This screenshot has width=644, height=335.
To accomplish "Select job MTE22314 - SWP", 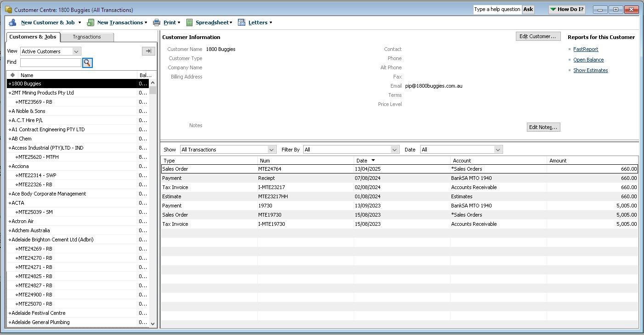I will coord(78,175).
